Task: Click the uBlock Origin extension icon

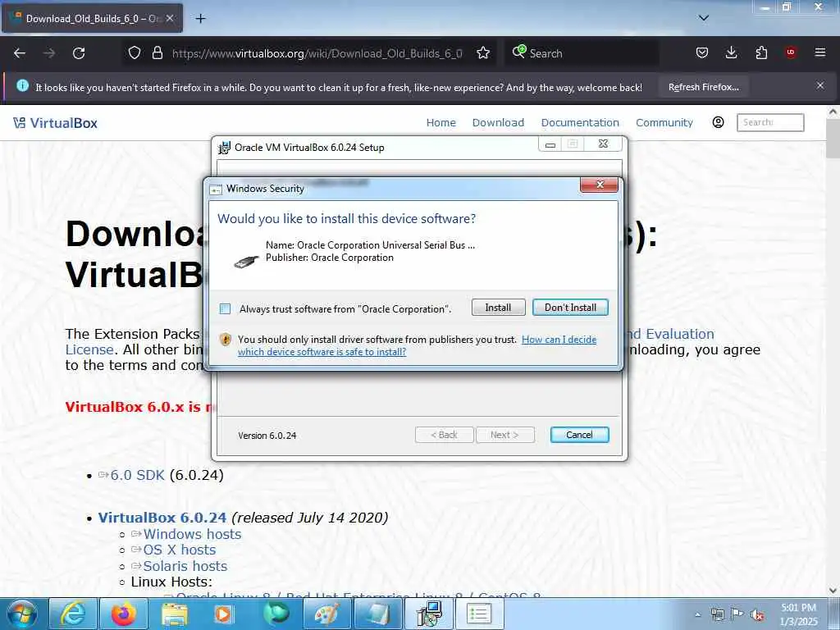Action: pyautogui.click(x=791, y=52)
